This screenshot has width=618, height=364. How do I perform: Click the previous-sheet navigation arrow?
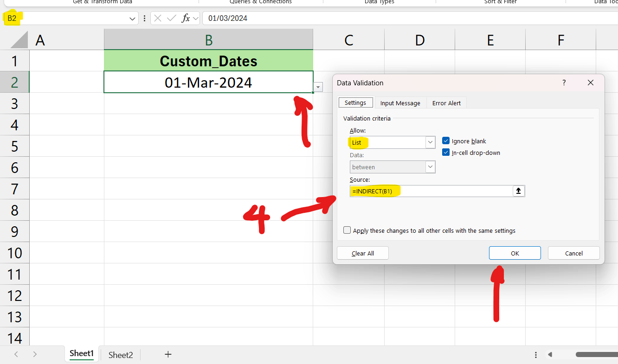[16, 354]
